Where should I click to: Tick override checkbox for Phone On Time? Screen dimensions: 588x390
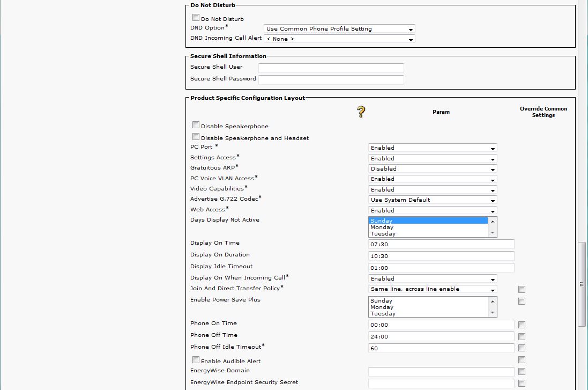tap(522, 325)
